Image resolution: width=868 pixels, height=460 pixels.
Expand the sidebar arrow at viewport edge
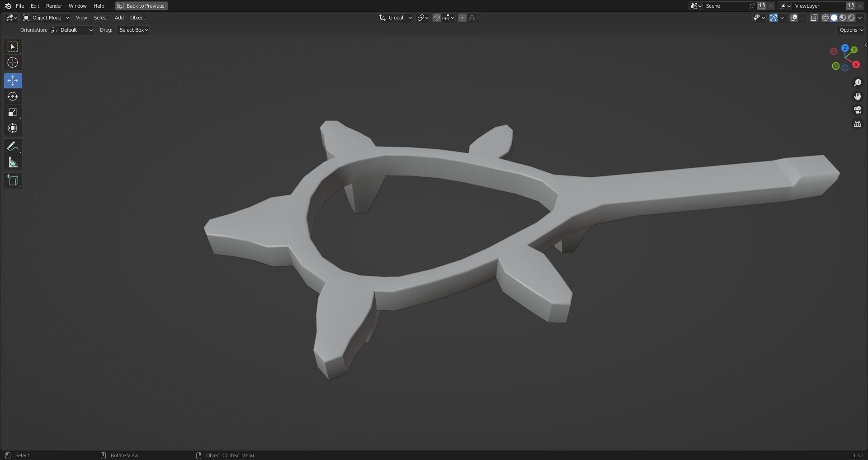tap(865, 45)
